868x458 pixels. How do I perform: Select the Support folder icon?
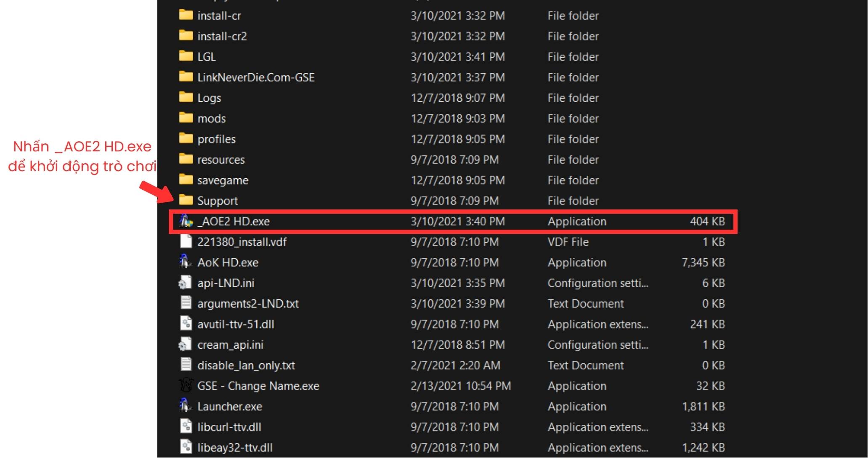[186, 201]
